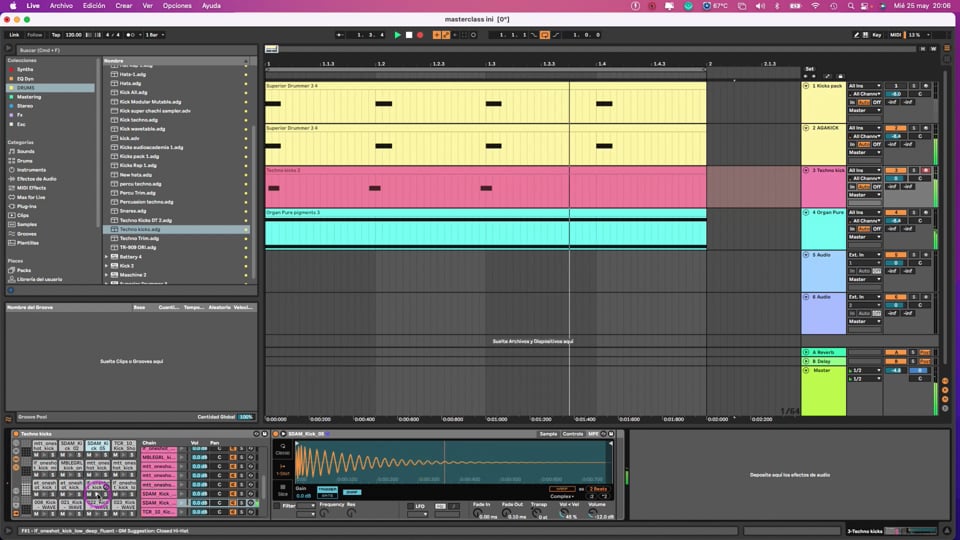Open Packs under Places
Image resolution: width=960 pixels, height=540 pixels.
[24, 270]
